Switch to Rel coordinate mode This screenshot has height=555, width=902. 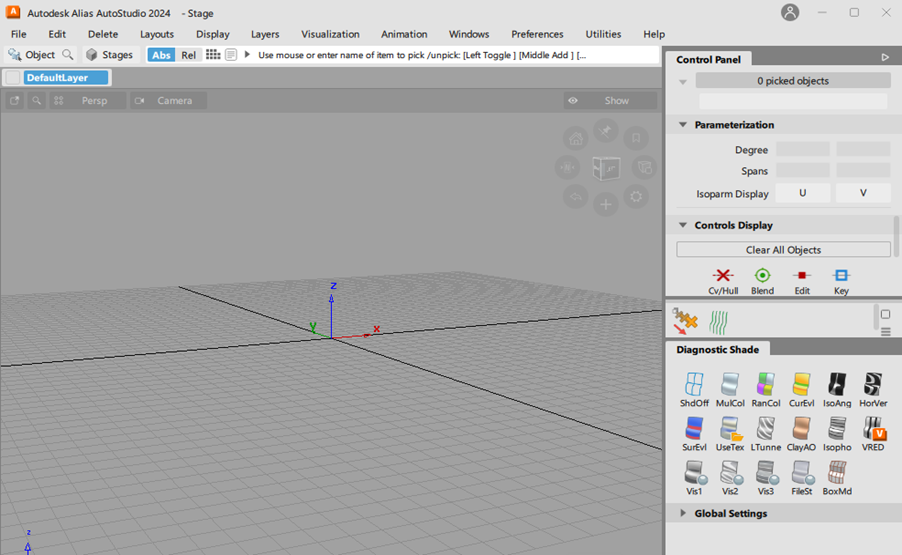point(188,55)
